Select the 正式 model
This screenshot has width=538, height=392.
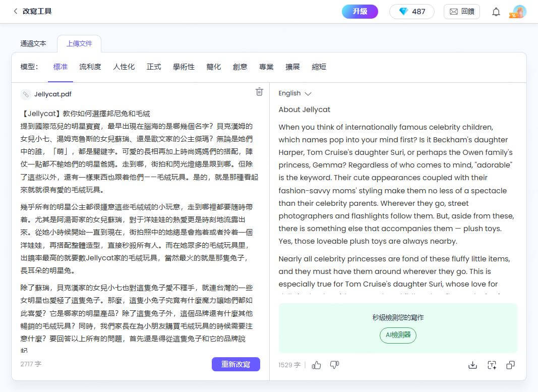point(154,67)
